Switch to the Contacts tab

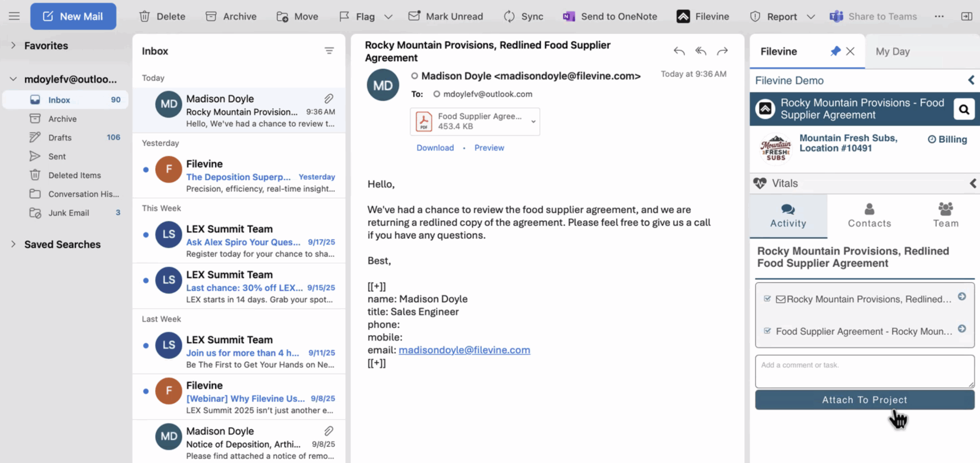(x=869, y=215)
